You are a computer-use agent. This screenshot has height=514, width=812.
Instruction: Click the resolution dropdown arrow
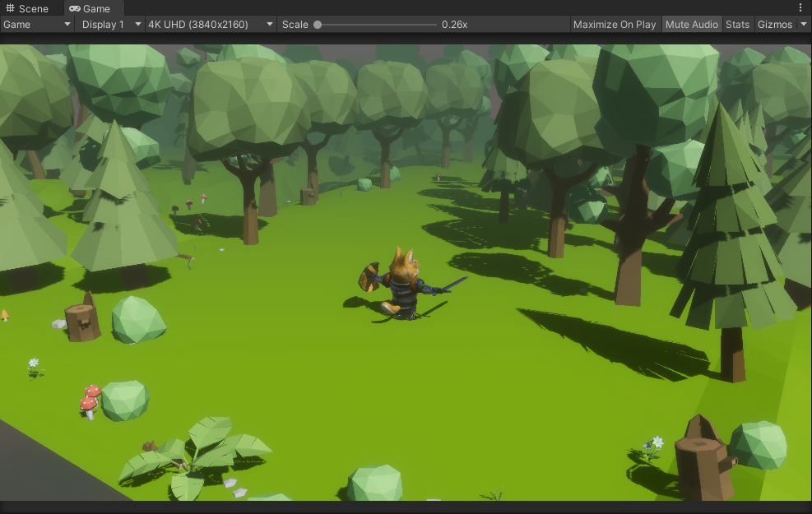click(268, 24)
